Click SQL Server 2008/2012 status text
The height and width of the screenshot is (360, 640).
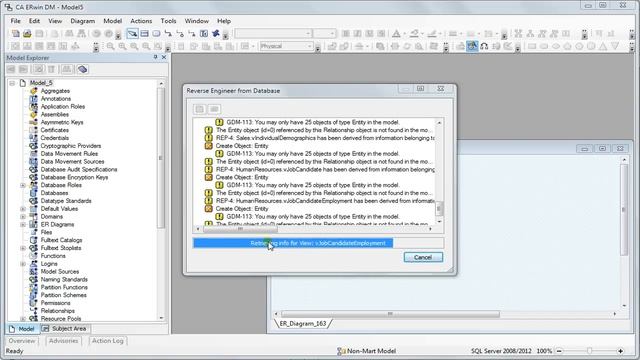click(x=501, y=351)
